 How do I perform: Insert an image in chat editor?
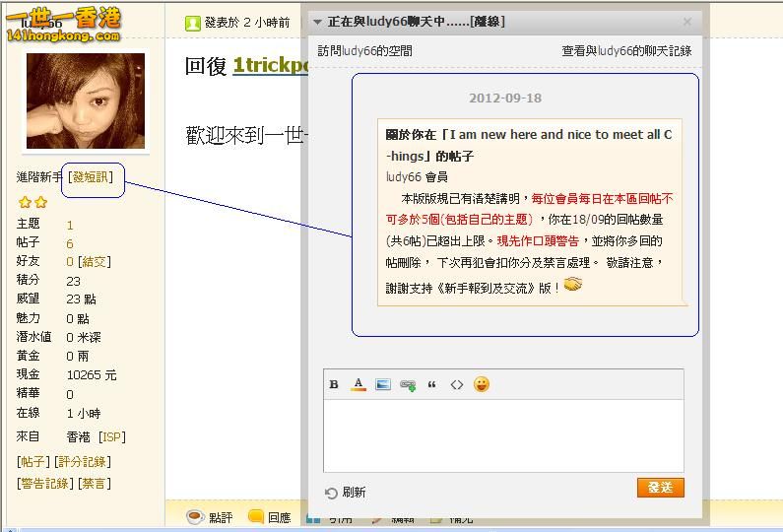(383, 384)
